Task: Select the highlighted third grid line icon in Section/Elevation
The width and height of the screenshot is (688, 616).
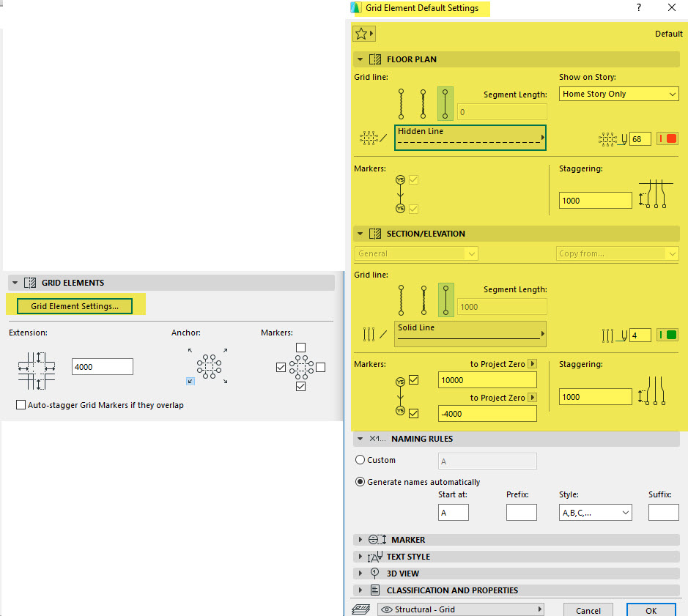Action: 445,300
